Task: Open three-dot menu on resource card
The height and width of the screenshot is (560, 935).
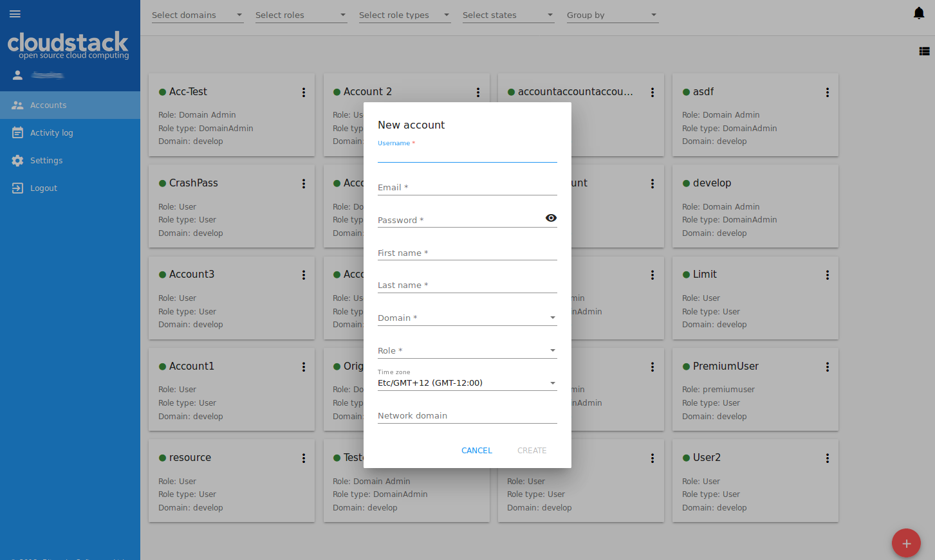Action: pos(304,458)
